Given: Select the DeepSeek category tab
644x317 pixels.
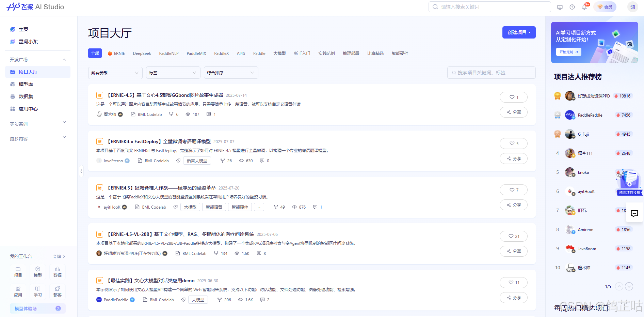Looking at the screenshot, I should pyautogui.click(x=142, y=54).
